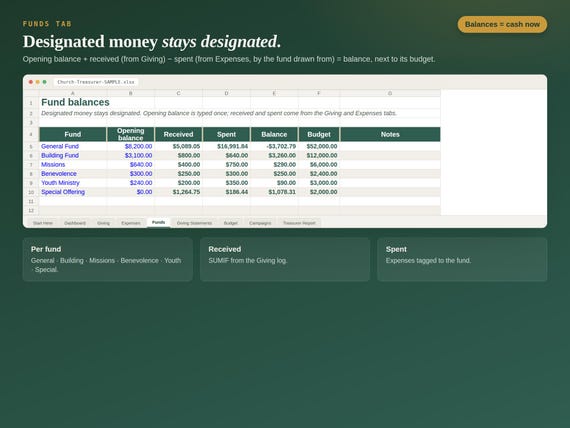Select received amount $1,264.75
570x428 pixels.
(178, 192)
